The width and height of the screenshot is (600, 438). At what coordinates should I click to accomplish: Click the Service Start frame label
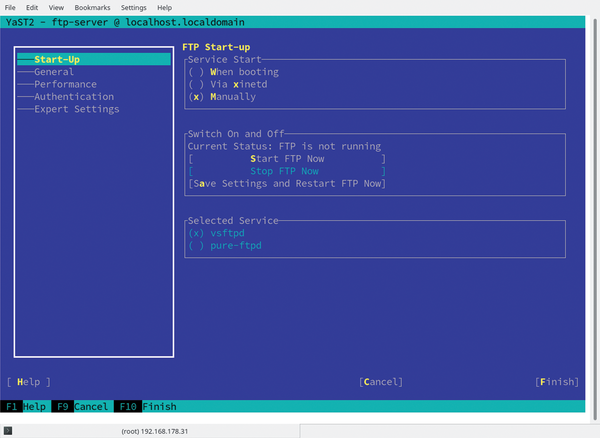click(x=225, y=60)
